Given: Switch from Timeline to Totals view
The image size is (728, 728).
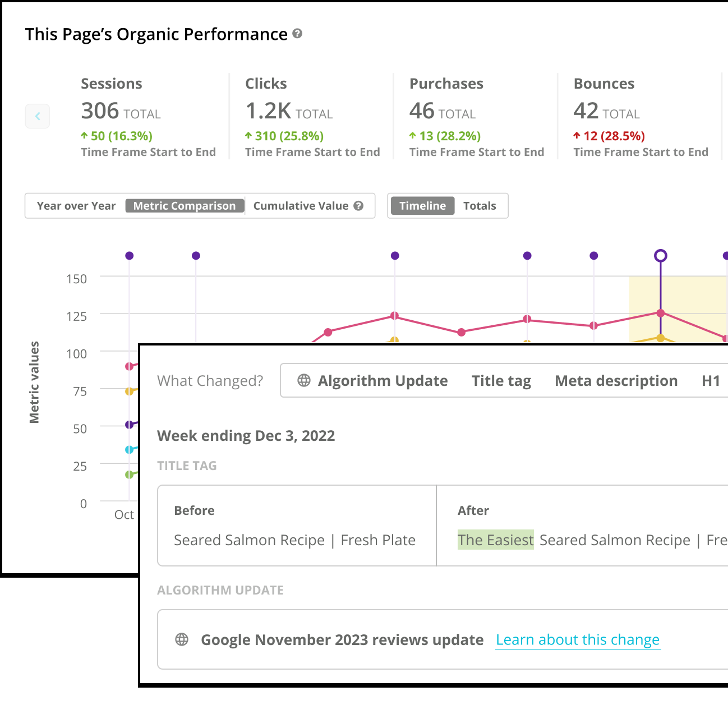Looking at the screenshot, I should click(x=480, y=206).
